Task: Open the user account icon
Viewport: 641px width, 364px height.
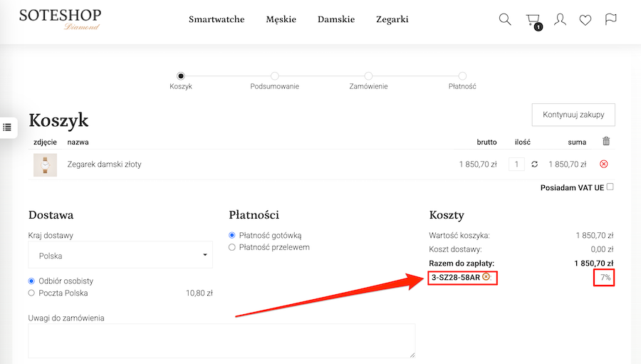Action: pyautogui.click(x=560, y=19)
